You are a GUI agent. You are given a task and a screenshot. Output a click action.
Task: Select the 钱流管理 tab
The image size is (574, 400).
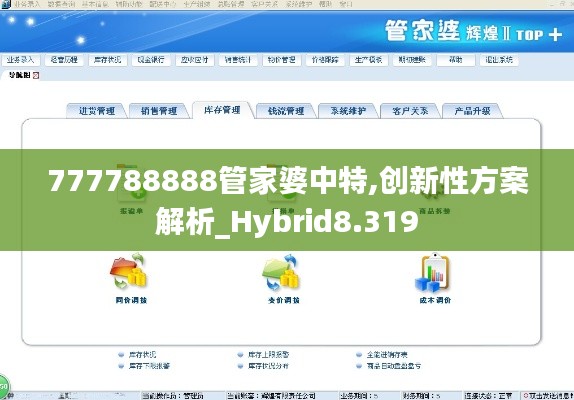[286, 111]
